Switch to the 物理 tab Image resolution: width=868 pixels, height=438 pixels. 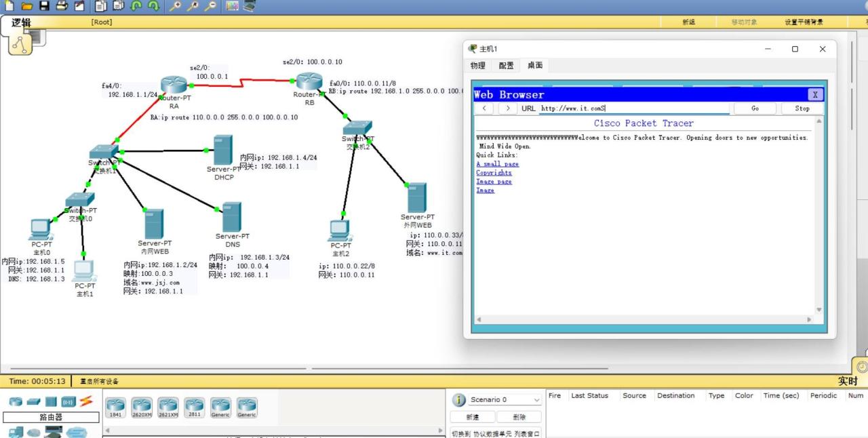pyautogui.click(x=478, y=66)
